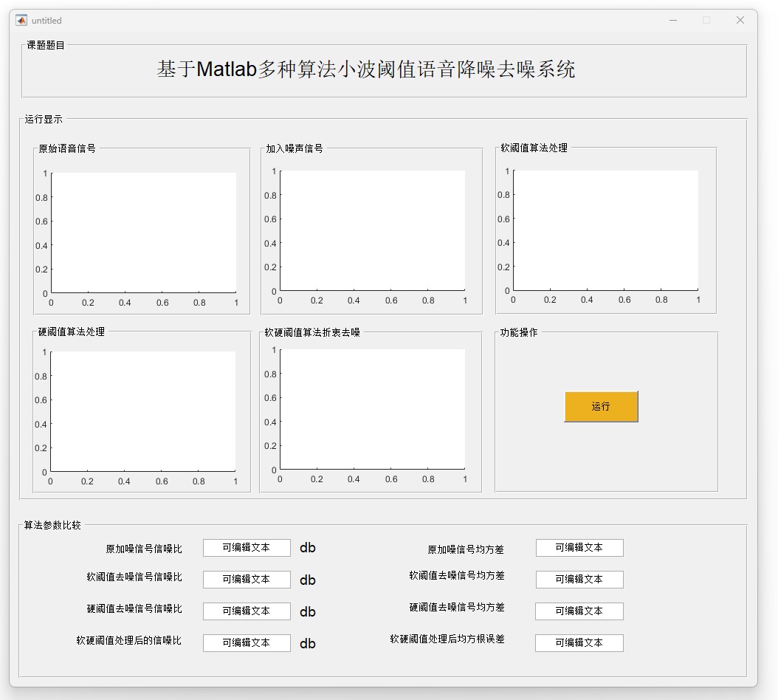Focus the 硬阈值去噪信号信噪比 edit box
778x700 pixels.
click(247, 611)
